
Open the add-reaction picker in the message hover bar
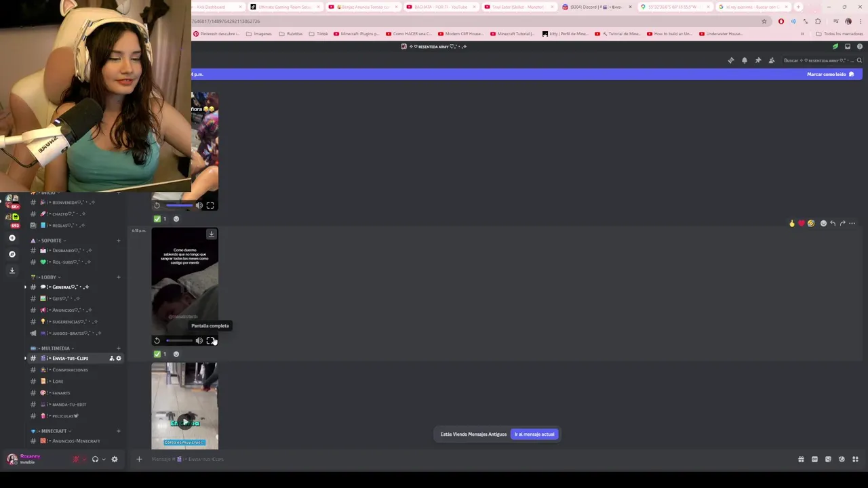823,223
